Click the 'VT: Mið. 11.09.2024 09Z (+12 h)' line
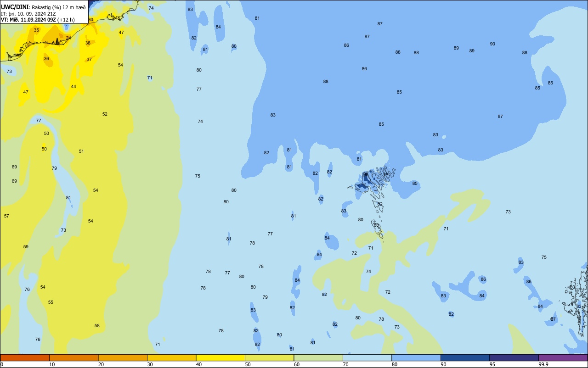 coord(38,20)
